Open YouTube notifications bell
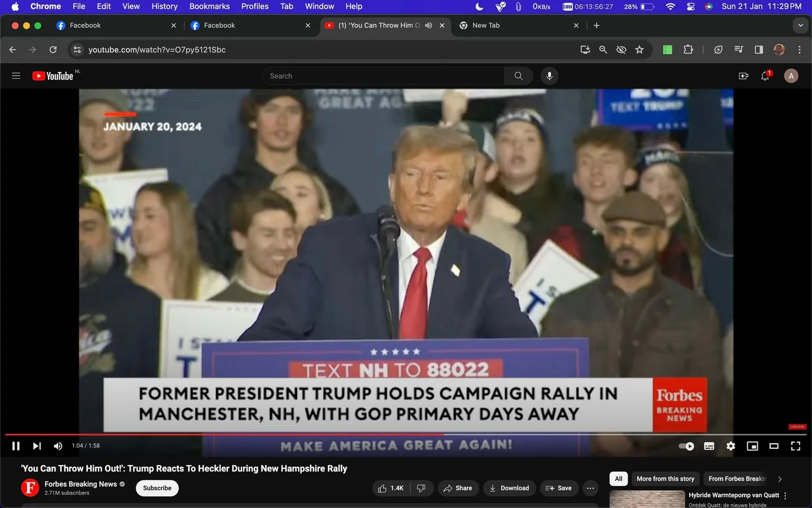Image resolution: width=812 pixels, height=508 pixels. [765, 76]
